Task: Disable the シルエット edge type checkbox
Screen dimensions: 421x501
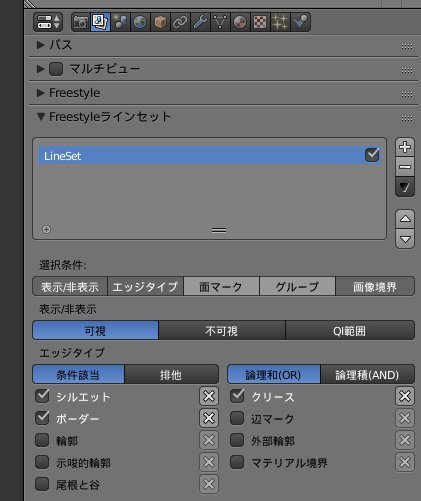Action: coord(42,396)
